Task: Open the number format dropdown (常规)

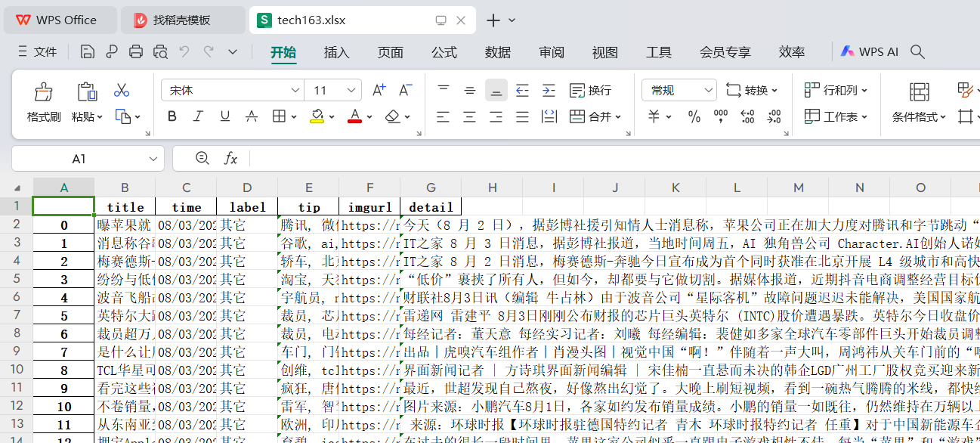Action: [x=708, y=91]
